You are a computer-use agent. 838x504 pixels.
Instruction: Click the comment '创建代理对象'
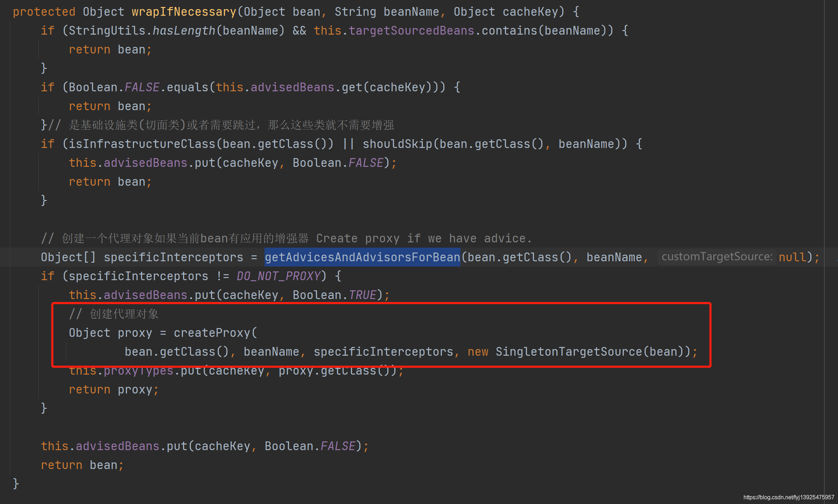click(x=114, y=314)
